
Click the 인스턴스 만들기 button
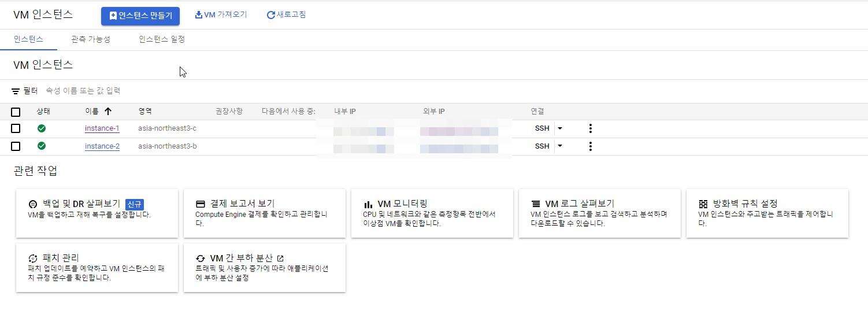pos(140,16)
